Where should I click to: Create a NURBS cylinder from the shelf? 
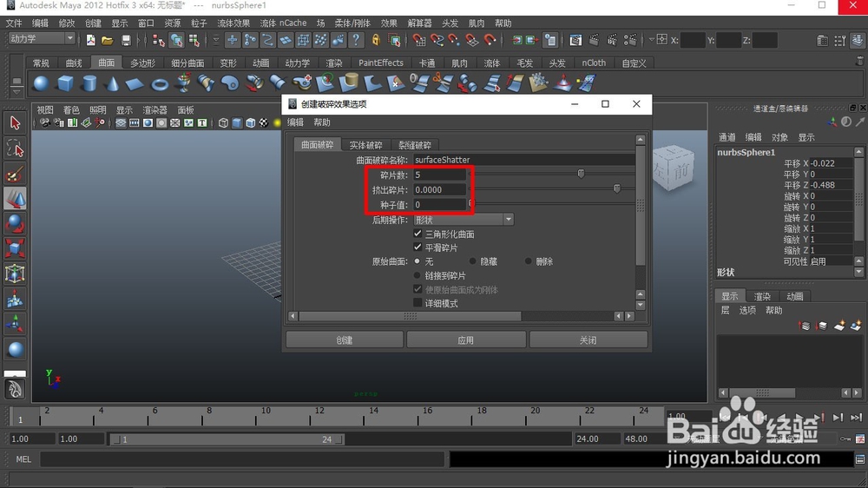[89, 83]
